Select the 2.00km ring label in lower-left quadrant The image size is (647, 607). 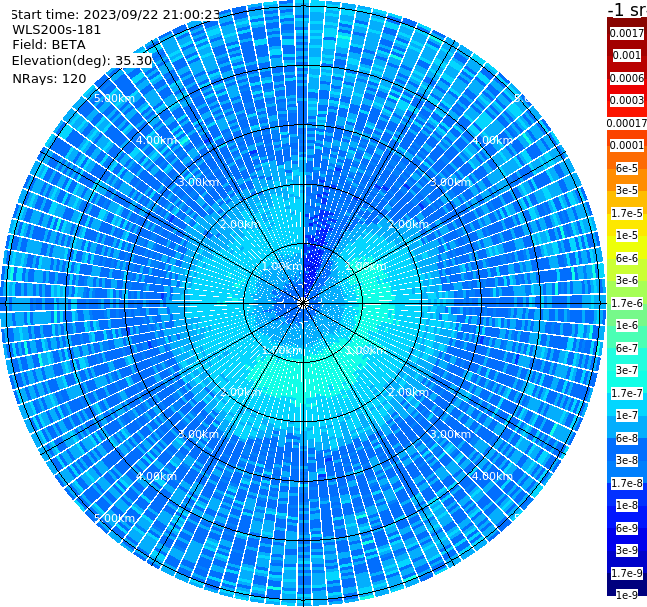coord(241,392)
